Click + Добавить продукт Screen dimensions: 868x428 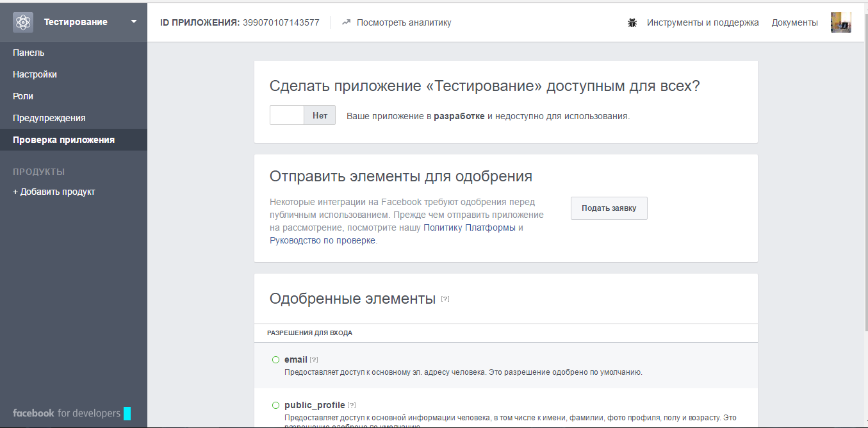point(54,192)
